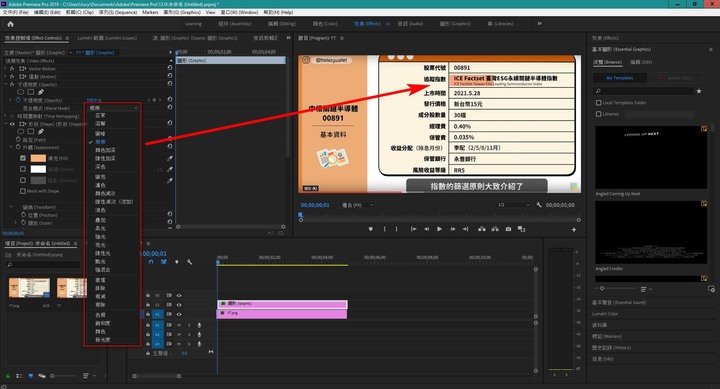Toggle the V1 track output eye
Image resolution: width=720 pixels, height=389 pixels.
179,314
